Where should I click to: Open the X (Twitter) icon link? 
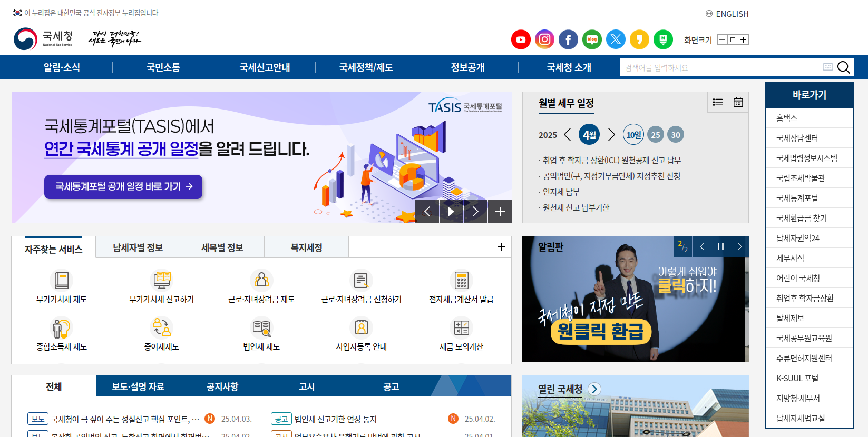(x=616, y=39)
